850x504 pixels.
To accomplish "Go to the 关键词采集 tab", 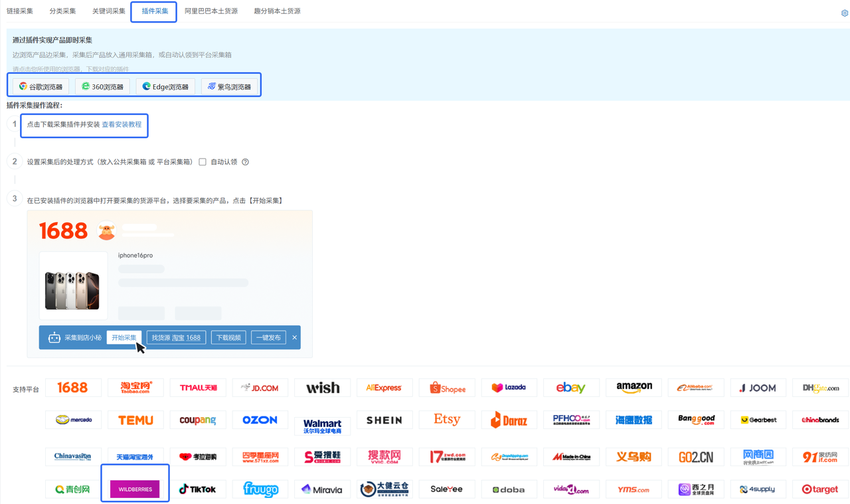I will point(109,11).
